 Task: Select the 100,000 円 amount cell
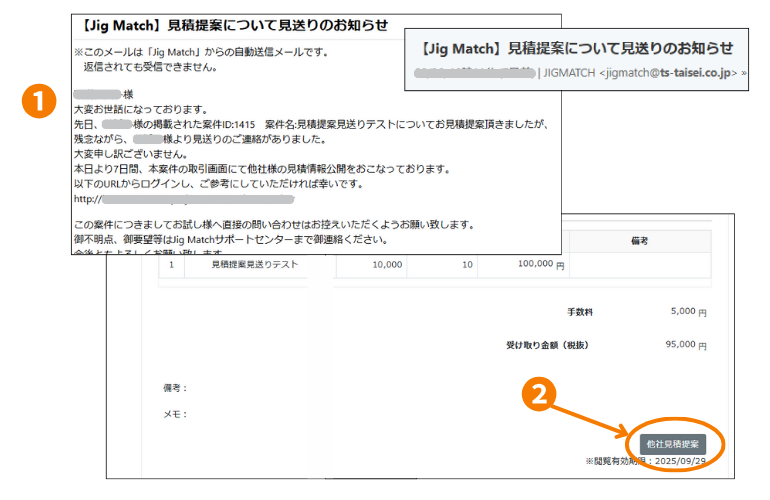523,264
